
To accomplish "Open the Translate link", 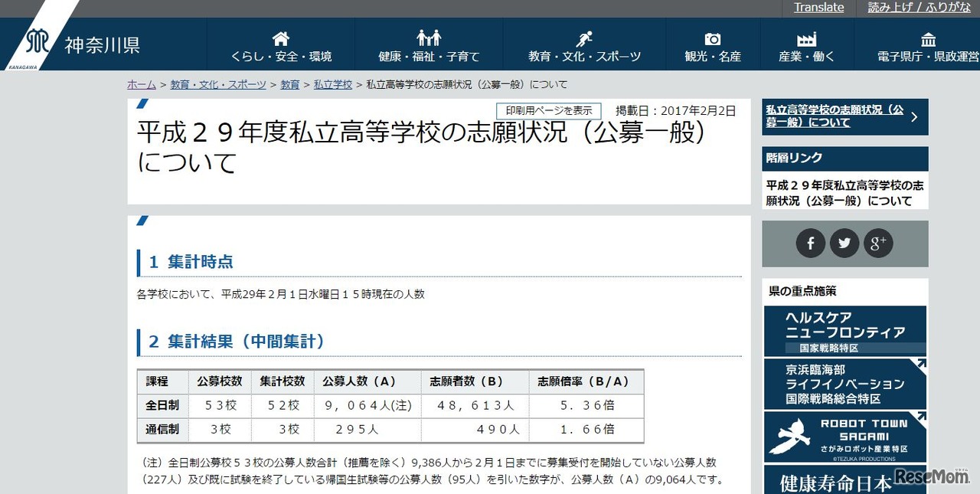I will 818,7.
